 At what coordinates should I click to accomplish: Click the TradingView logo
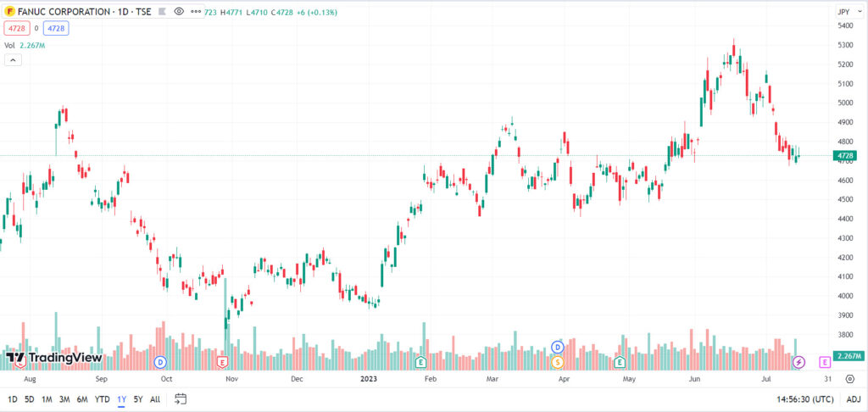[x=53, y=358]
